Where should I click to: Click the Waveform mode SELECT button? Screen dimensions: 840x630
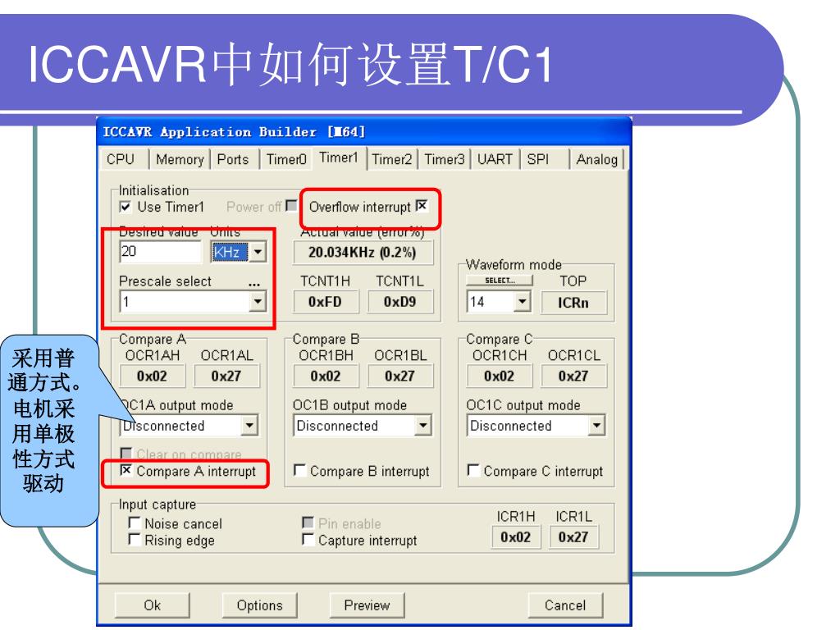(500, 281)
